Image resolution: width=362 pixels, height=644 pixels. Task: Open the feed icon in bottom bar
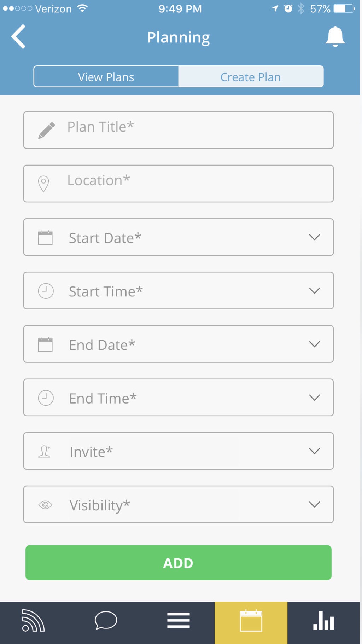[x=33, y=620]
